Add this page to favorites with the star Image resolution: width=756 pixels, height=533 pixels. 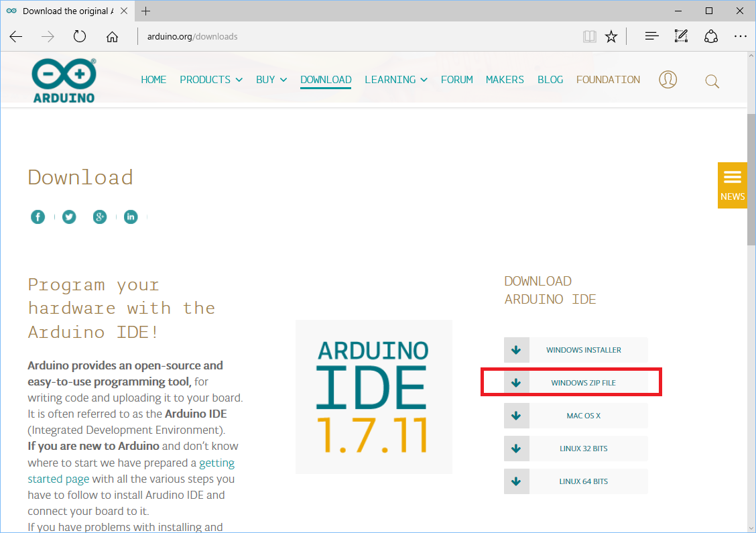611,36
